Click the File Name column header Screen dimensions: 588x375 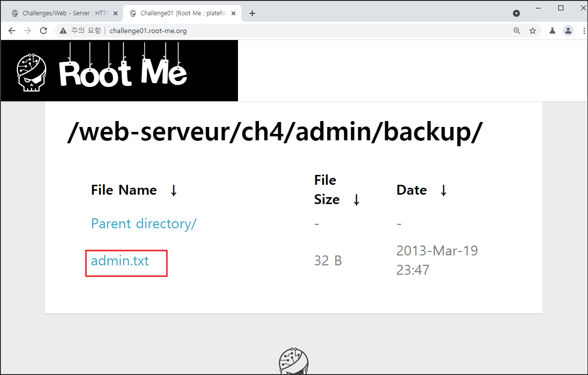124,190
